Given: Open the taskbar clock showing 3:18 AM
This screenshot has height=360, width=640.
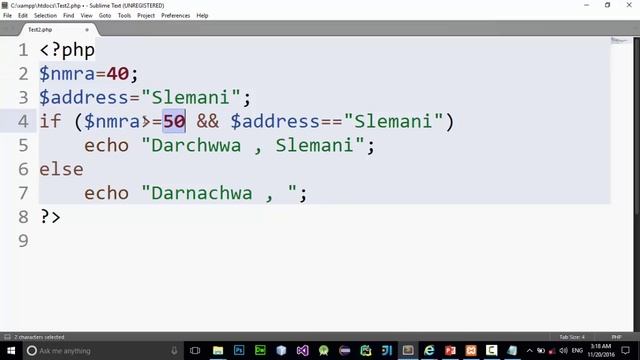Looking at the screenshot, I should click(601, 351).
